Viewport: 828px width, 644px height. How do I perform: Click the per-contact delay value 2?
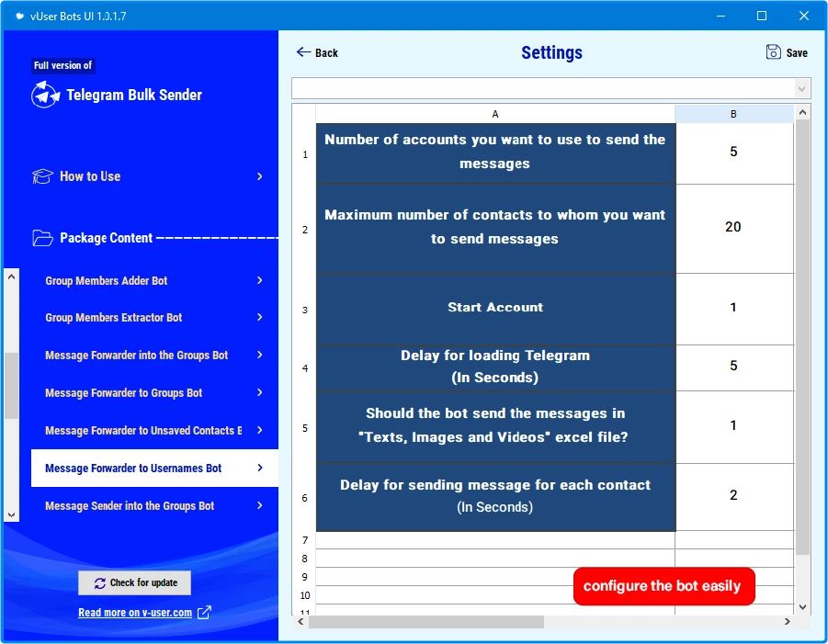tap(734, 497)
